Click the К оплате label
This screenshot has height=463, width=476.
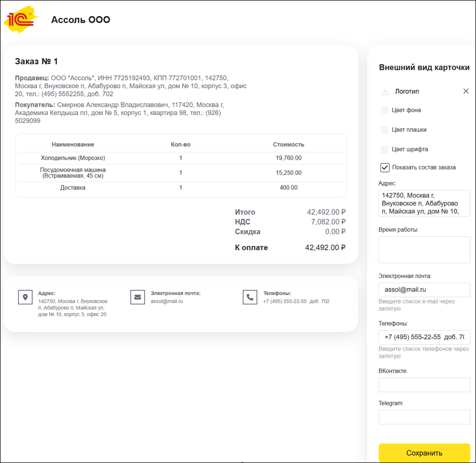(x=251, y=247)
